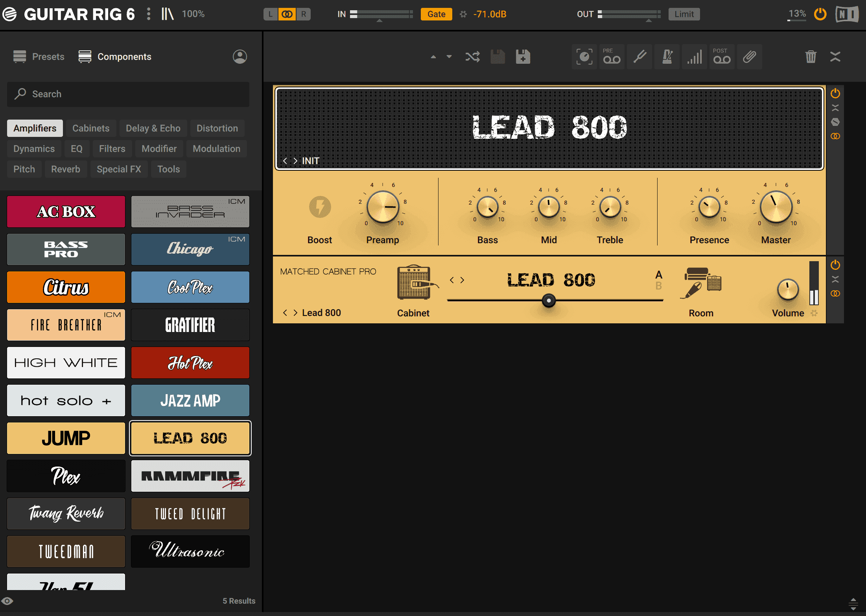Load the Jazz Amp amplifier

(x=190, y=400)
